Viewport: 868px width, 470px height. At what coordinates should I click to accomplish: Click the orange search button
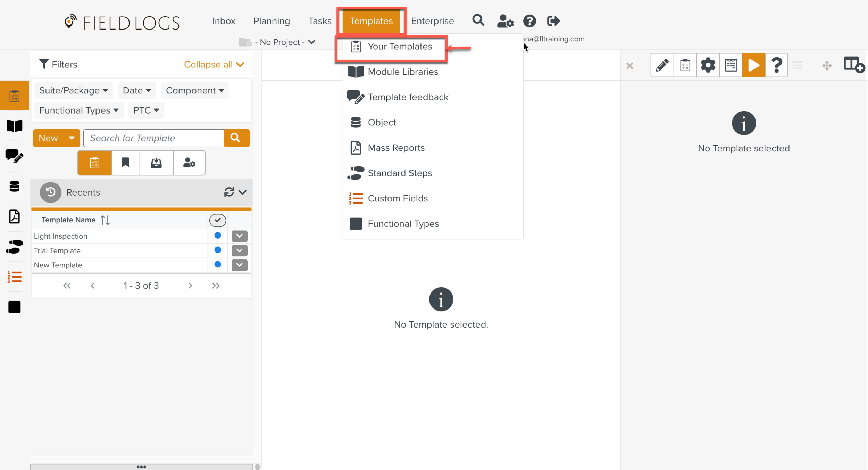[236, 138]
